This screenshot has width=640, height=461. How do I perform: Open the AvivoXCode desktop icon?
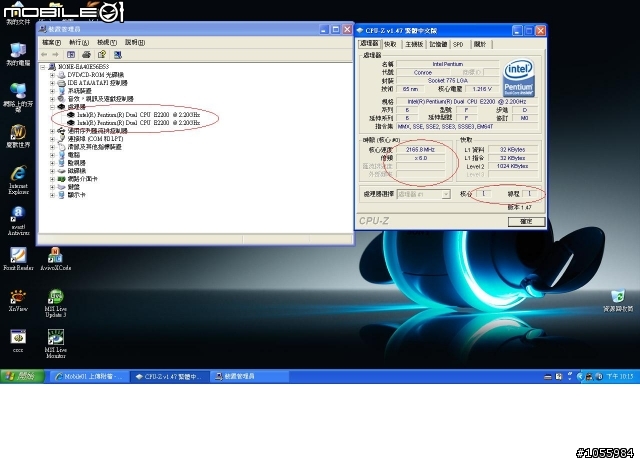point(56,259)
